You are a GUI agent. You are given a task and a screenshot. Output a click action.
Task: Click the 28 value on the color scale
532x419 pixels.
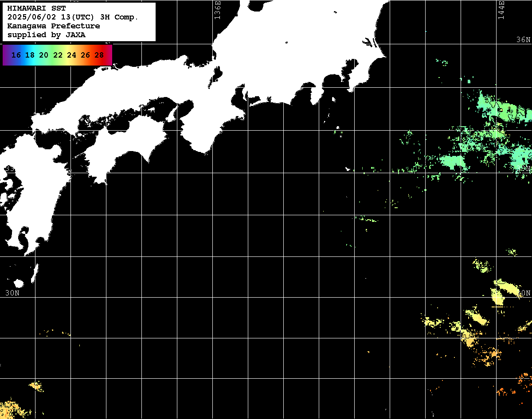[x=99, y=55]
